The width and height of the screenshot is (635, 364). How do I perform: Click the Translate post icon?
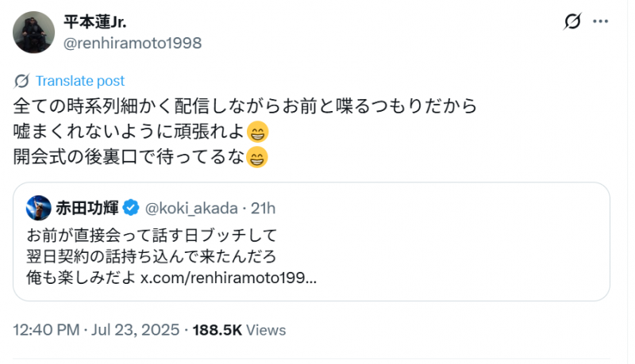click(x=22, y=81)
